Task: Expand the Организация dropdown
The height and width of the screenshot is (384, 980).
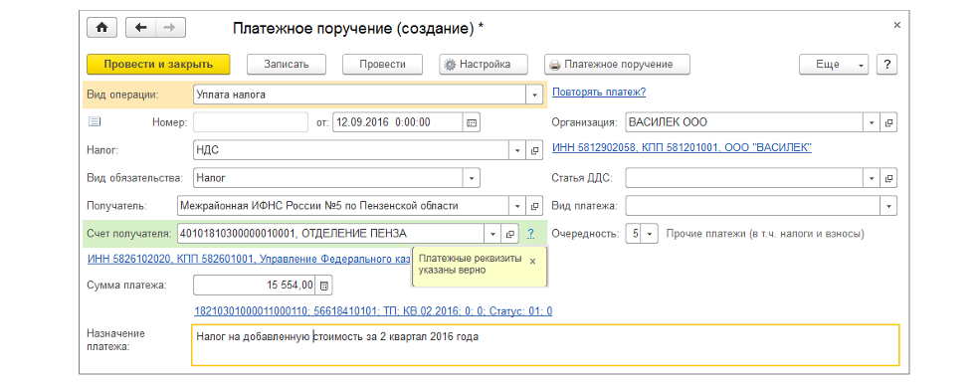Action: pyautogui.click(x=872, y=122)
